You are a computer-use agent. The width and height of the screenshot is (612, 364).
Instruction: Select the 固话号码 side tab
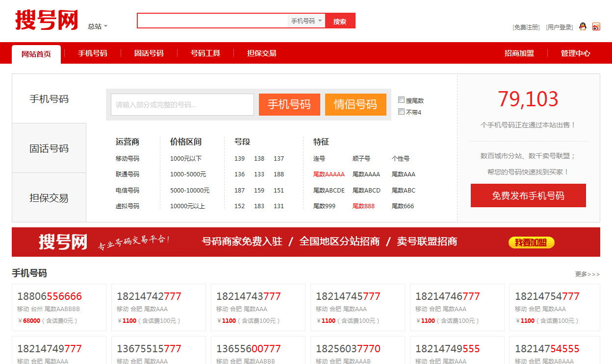(49, 148)
